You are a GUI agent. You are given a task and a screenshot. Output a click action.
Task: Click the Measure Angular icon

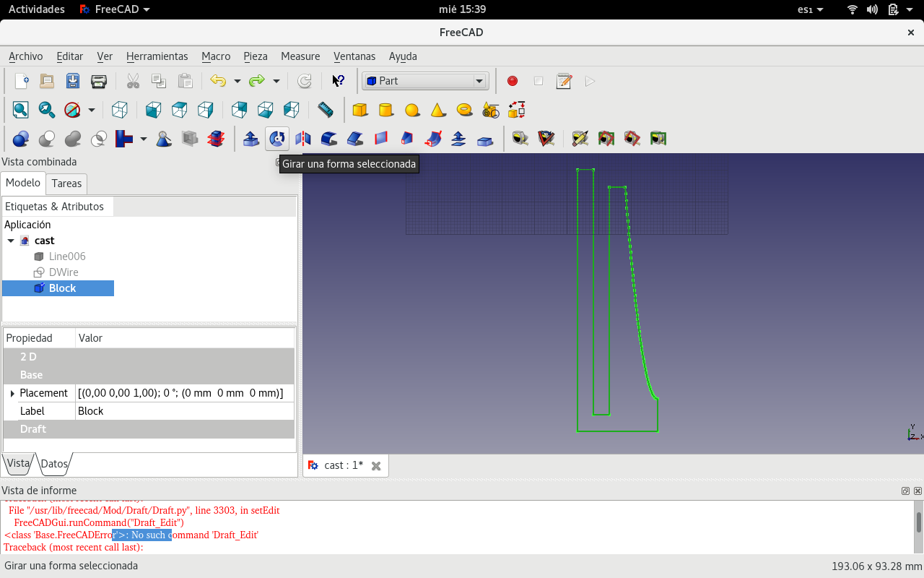[x=546, y=138]
